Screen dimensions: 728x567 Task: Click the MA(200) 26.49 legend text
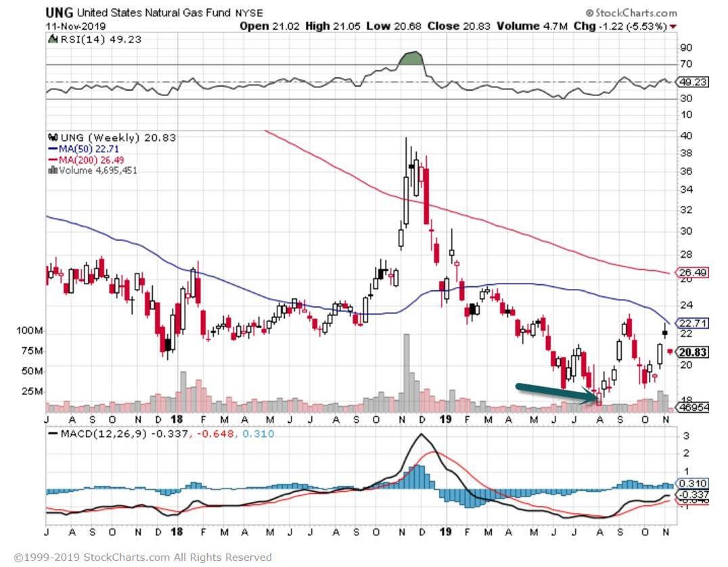coord(91,160)
